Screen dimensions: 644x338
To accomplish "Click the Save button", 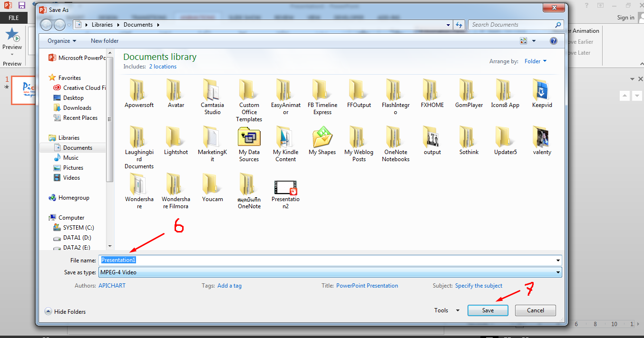I will [488, 310].
